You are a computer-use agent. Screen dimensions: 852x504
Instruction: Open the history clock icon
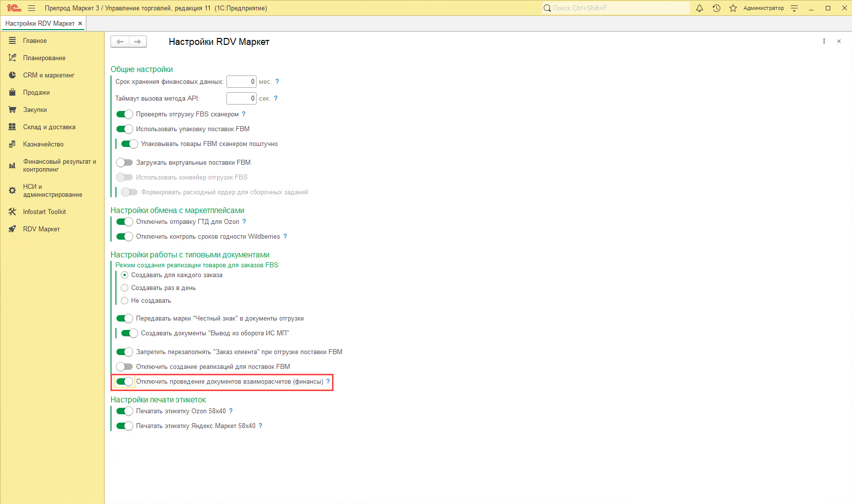716,8
